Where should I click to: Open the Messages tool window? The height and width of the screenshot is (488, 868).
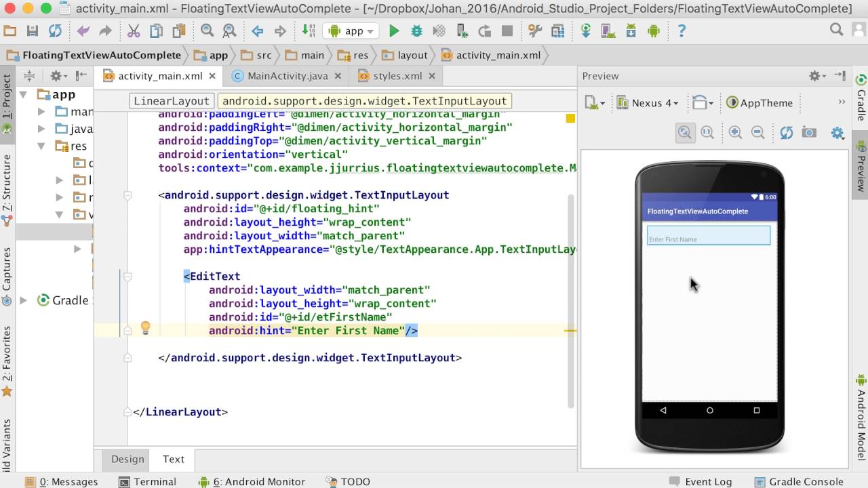click(x=61, y=481)
